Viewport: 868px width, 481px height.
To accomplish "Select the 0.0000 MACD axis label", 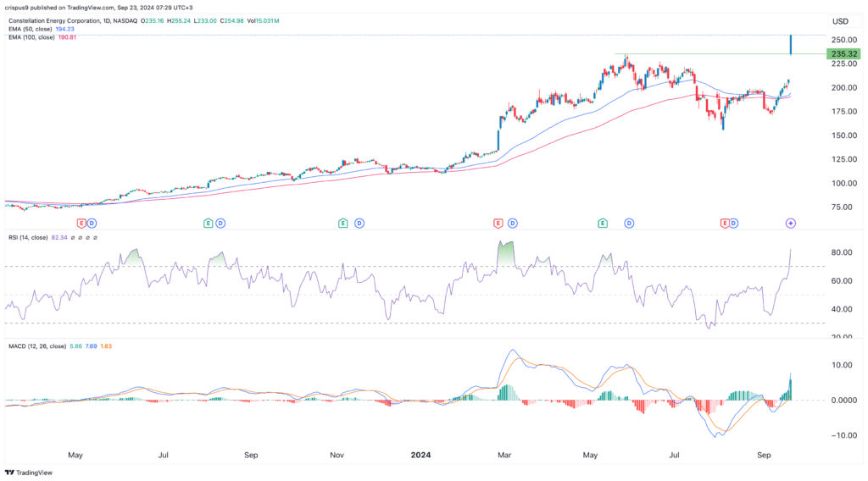I will [x=843, y=400].
